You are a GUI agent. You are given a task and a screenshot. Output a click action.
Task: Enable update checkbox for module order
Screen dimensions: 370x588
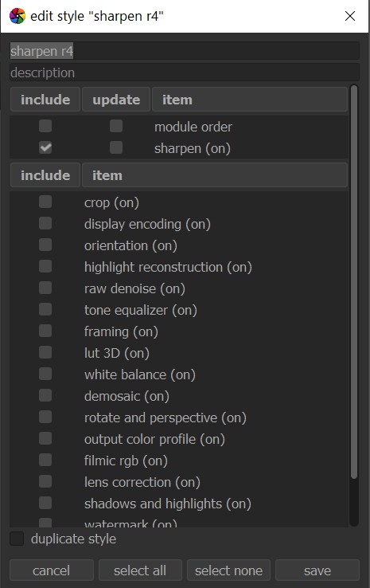click(116, 127)
